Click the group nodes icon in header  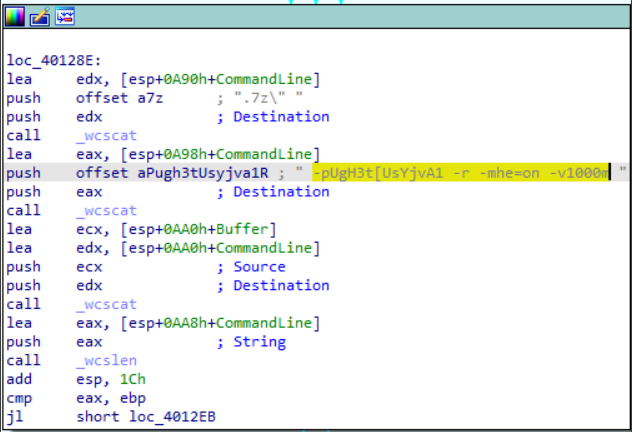[63, 16]
